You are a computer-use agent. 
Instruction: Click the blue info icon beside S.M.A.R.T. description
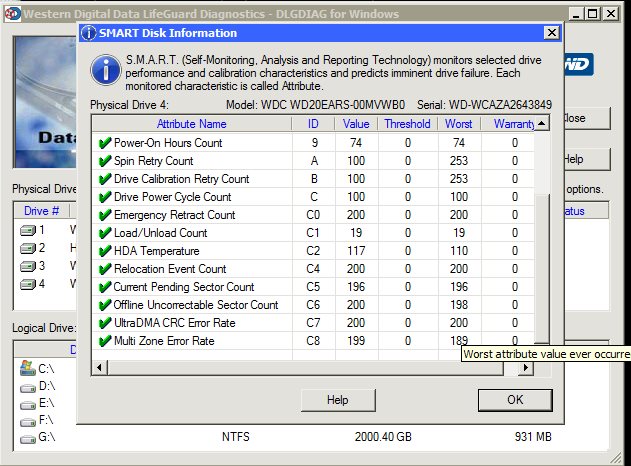click(105, 70)
